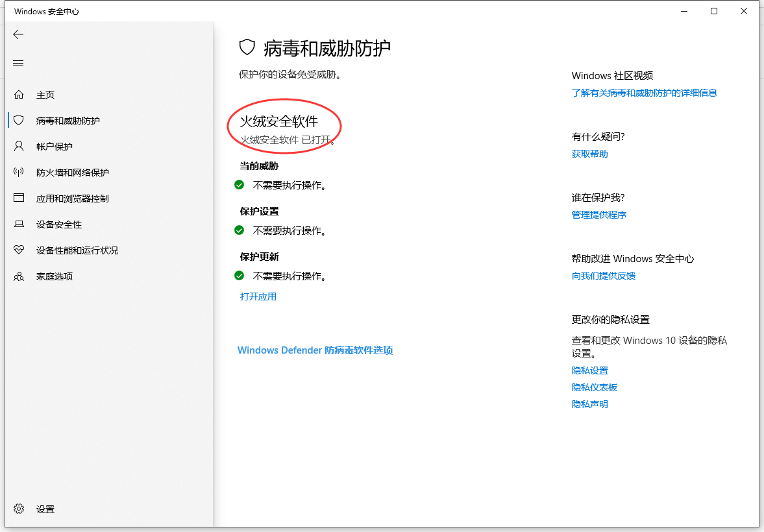The height and width of the screenshot is (532, 764).
Task: Click the 家庭选项 family icon
Action: click(19, 276)
